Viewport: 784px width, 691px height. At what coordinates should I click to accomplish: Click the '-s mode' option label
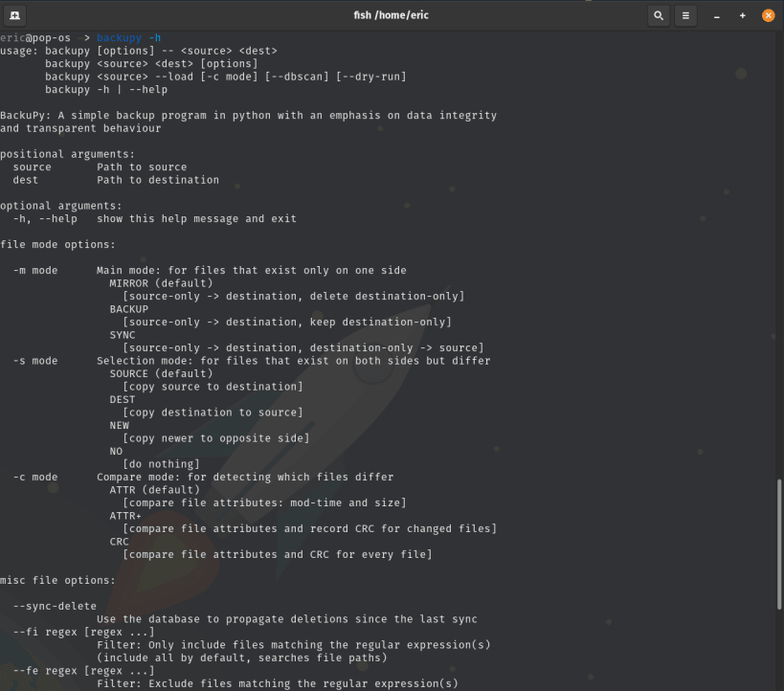coord(35,361)
